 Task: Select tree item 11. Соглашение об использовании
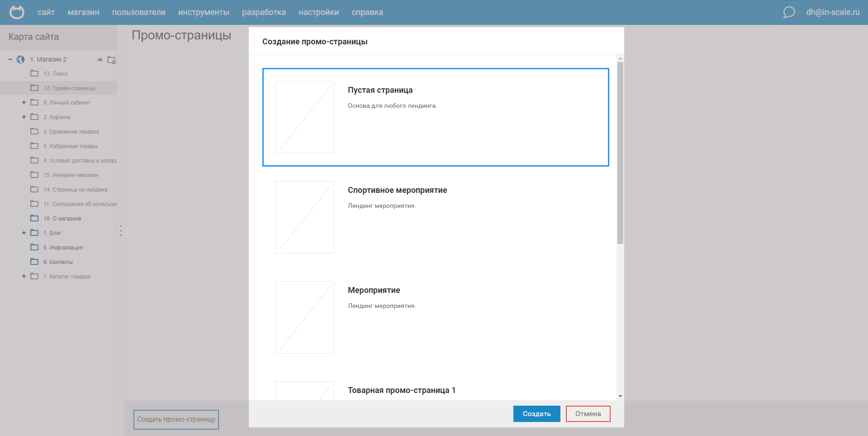(80, 204)
